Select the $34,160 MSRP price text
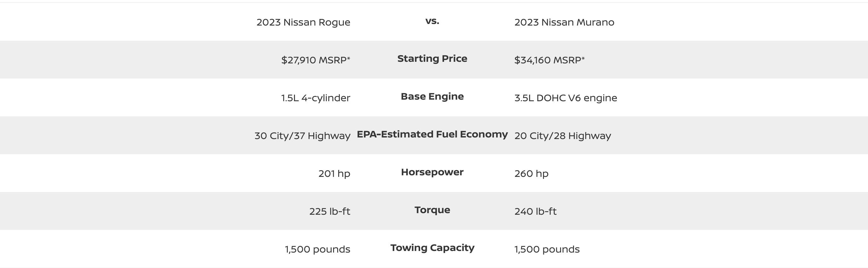This screenshot has width=868, height=268. click(x=549, y=60)
